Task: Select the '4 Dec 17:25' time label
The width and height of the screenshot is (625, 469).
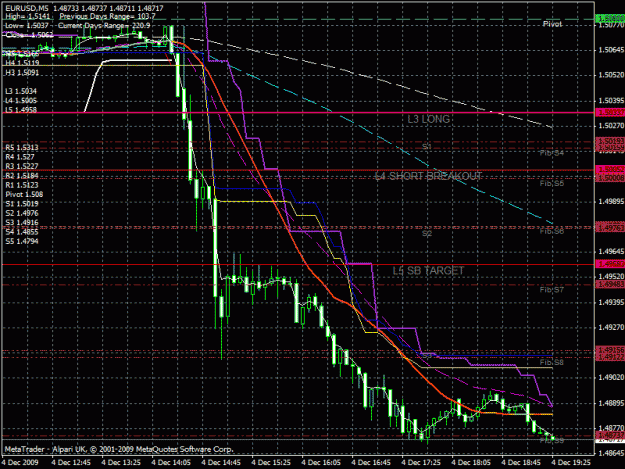Action: tap(421, 463)
